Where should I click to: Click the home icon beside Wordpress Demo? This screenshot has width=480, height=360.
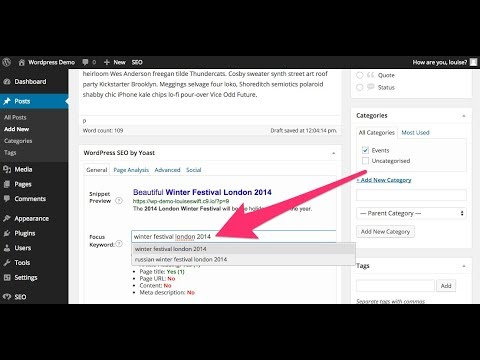point(22,62)
